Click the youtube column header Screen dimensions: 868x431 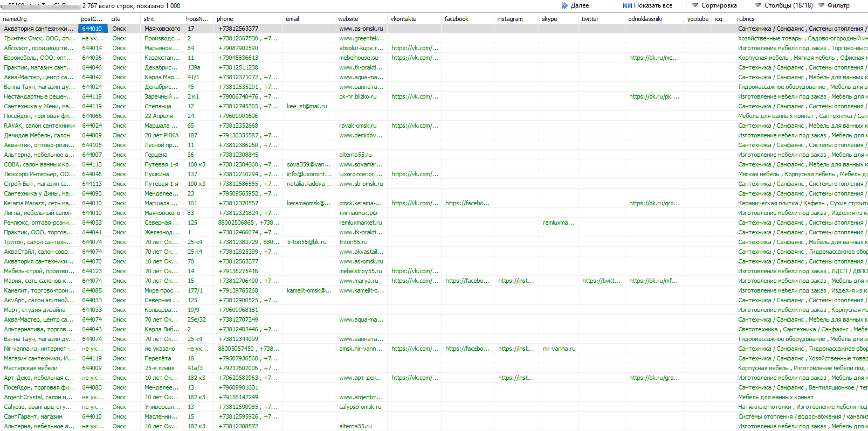(x=698, y=19)
